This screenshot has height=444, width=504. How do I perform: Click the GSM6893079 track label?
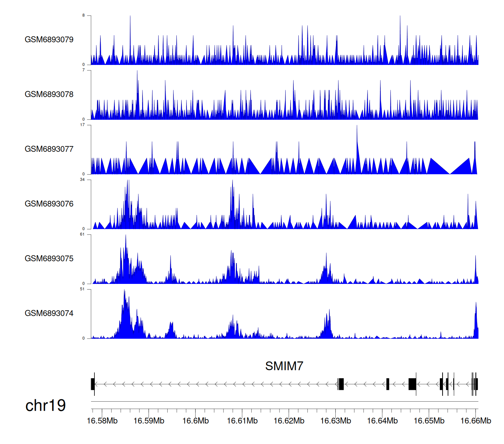49,40
